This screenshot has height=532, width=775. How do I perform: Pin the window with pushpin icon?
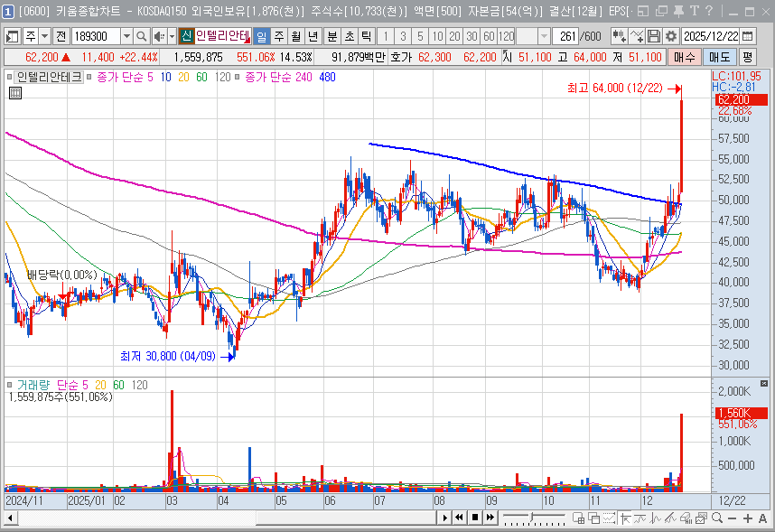(678, 11)
